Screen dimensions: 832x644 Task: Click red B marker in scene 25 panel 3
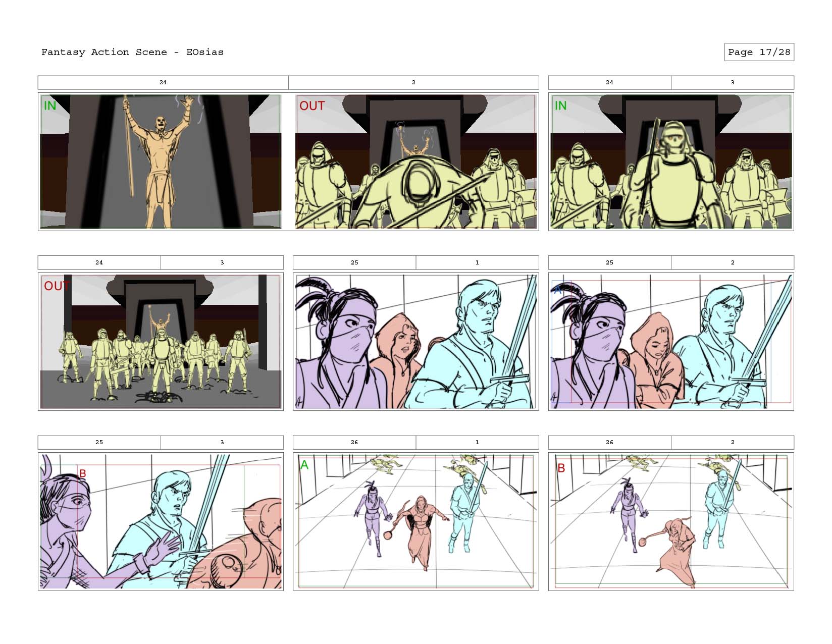pos(83,473)
